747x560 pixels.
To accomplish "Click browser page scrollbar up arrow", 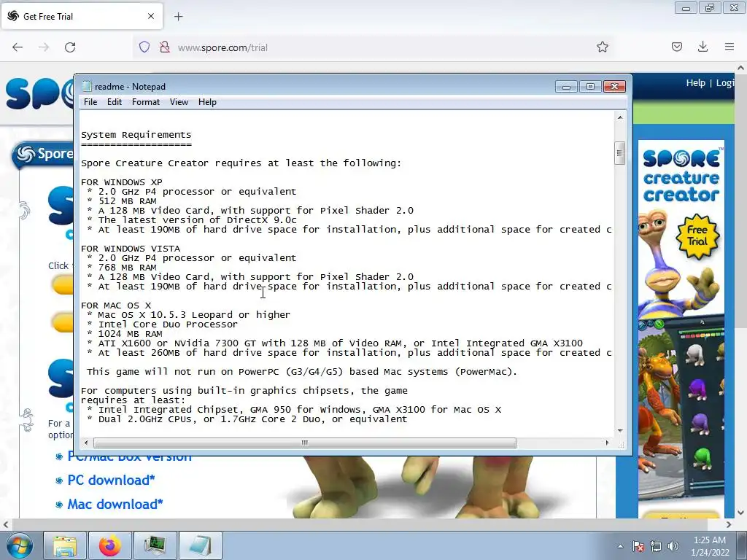I will click(740, 68).
